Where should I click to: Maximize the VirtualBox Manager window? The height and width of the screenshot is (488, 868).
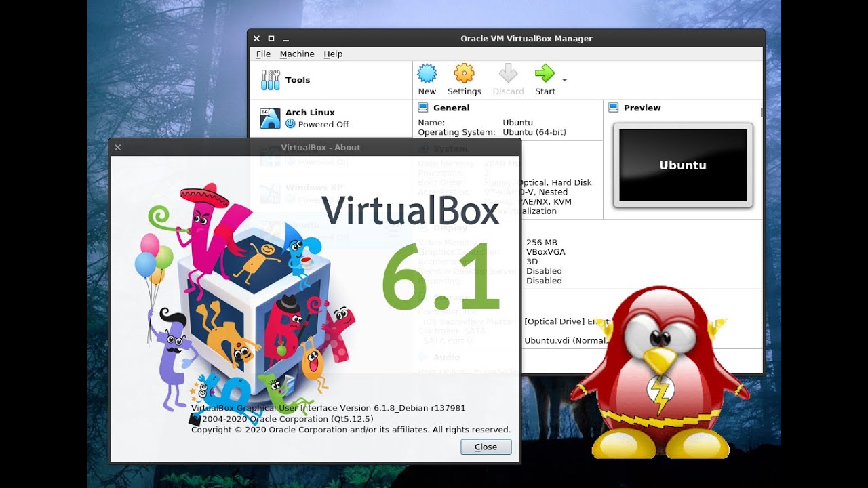271,39
